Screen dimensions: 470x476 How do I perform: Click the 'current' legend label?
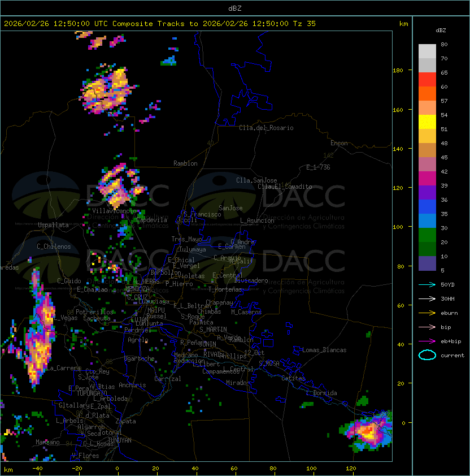(x=452, y=356)
